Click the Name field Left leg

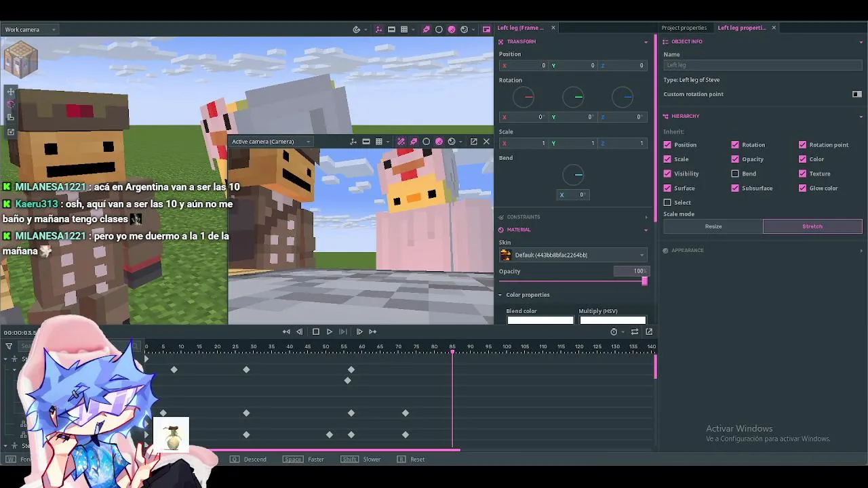point(763,65)
